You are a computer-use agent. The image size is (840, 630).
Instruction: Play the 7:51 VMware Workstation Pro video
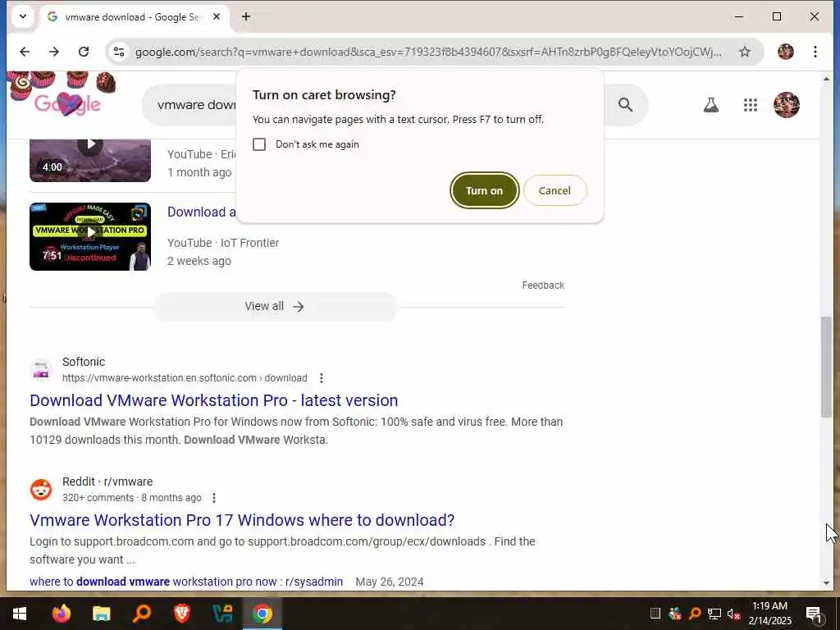[x=90, y=237]
